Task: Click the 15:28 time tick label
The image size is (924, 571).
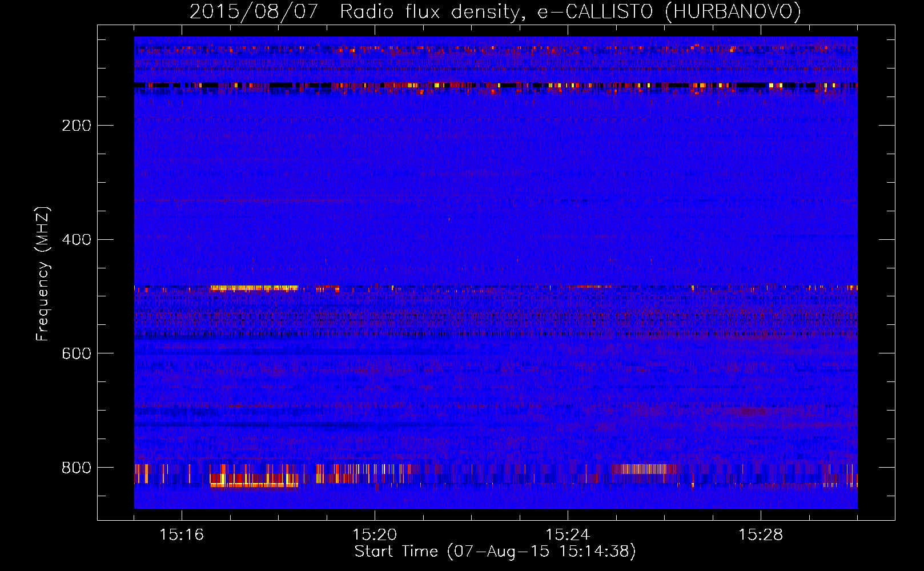Action: click(x=761, y=535)
